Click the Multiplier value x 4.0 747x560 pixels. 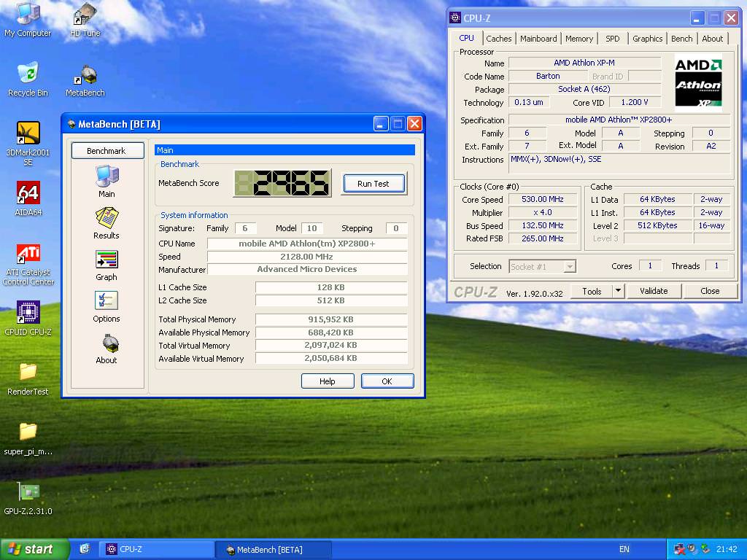[x=543, y=212]
